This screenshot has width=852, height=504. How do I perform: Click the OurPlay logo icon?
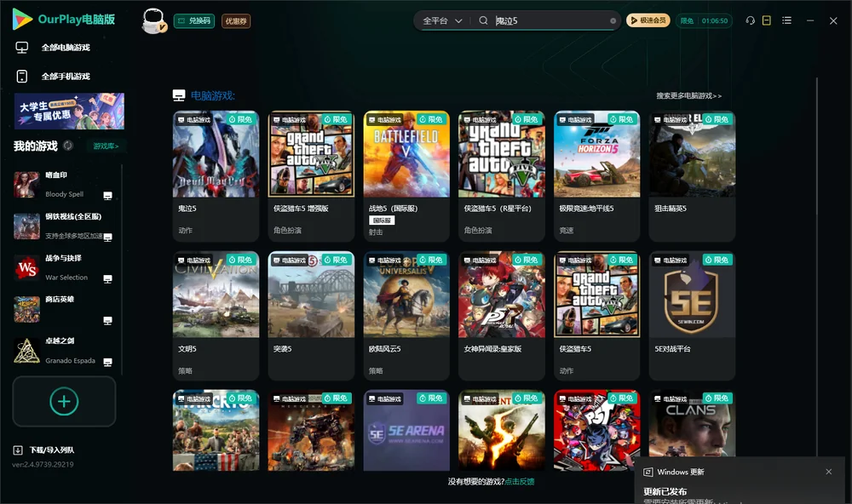click(x=22, y=20)
